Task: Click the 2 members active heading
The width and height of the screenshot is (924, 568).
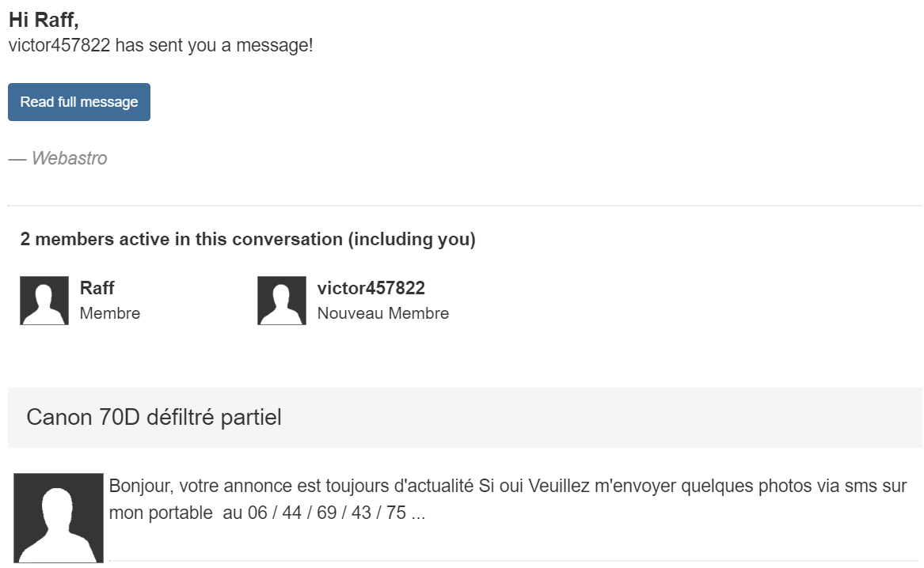Action: click(x=181, y=239)
